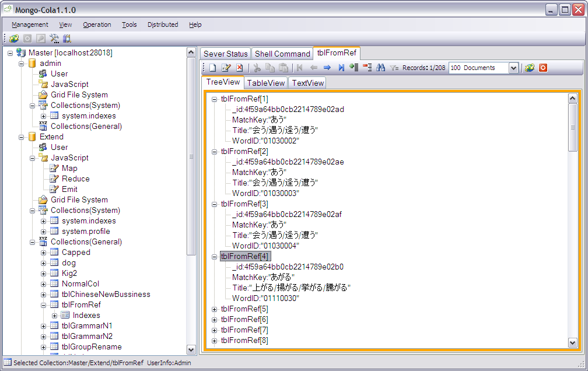Click the green plus expand-all nodes icon

click(354, 68)
